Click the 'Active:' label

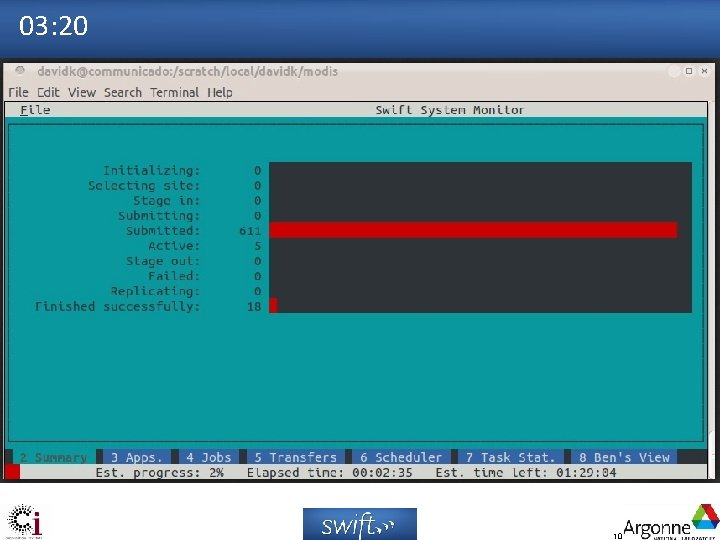174,246
